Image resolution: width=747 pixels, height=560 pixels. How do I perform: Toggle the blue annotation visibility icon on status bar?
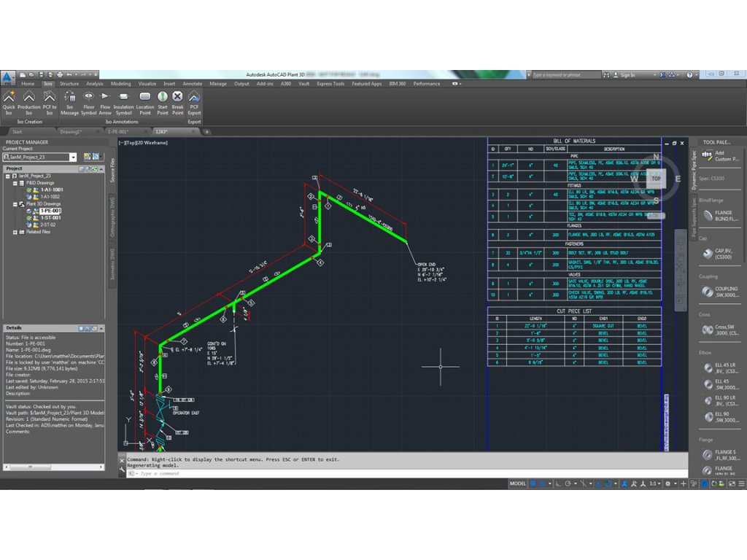624,484
